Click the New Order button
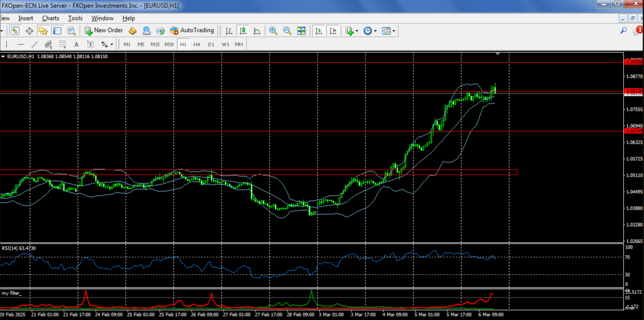 103,30
